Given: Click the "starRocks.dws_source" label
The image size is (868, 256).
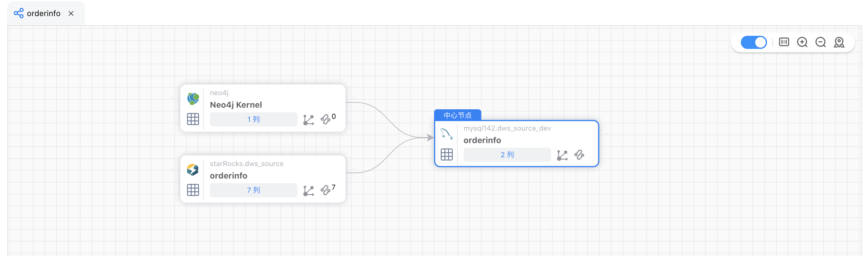Looking at the screenshot, I should (x=247, y=163).
